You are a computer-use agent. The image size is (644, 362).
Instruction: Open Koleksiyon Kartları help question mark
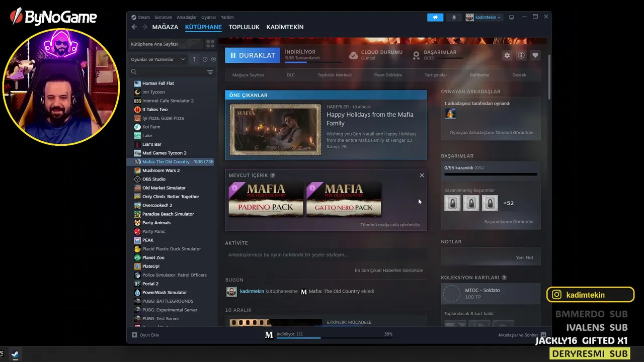click(504, 278)
